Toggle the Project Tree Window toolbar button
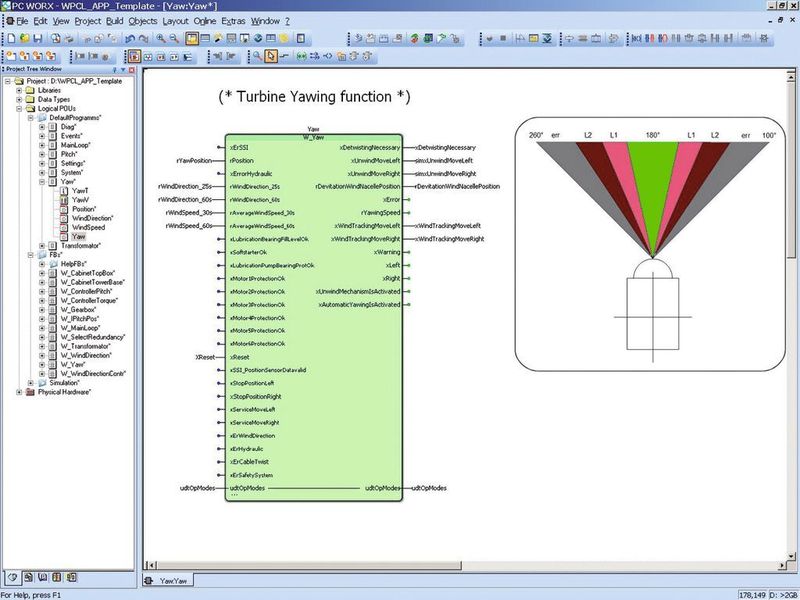 pos(192,39)
